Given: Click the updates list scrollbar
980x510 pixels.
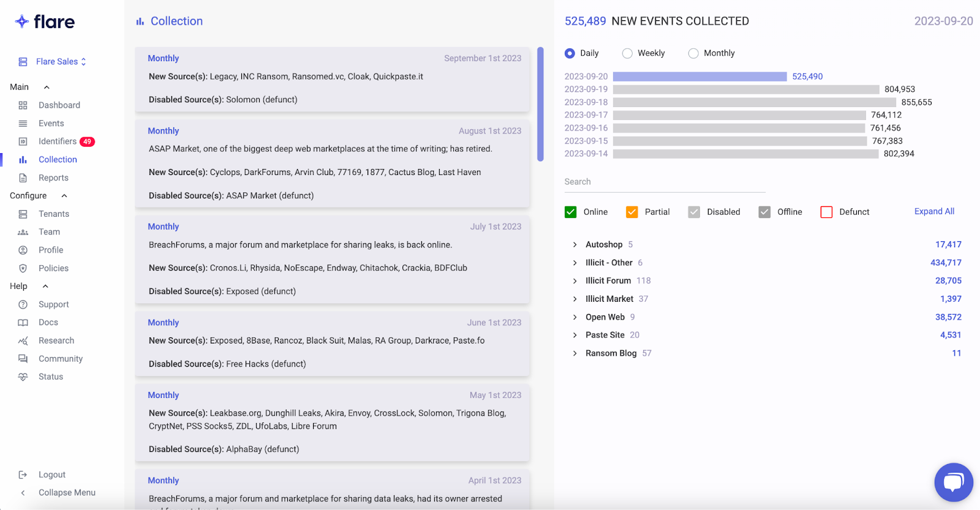Looking at the screenshot, I should 540,104.
